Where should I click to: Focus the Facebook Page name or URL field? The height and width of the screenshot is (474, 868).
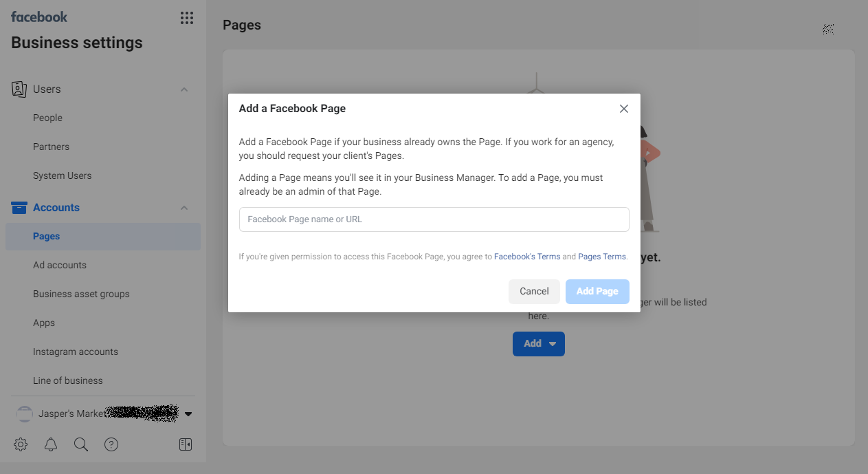pyautogui.click(x=434, y=219)
